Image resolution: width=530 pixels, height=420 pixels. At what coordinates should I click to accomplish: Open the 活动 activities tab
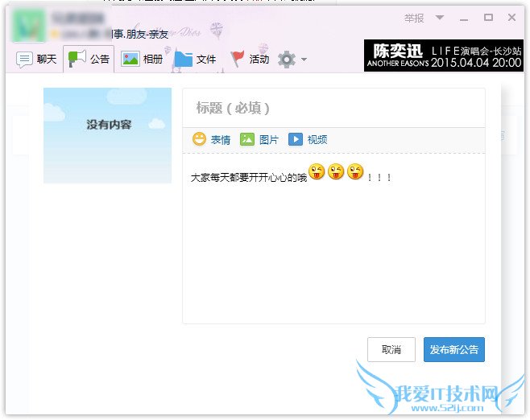pyautogui.click(x=250, y=59)
